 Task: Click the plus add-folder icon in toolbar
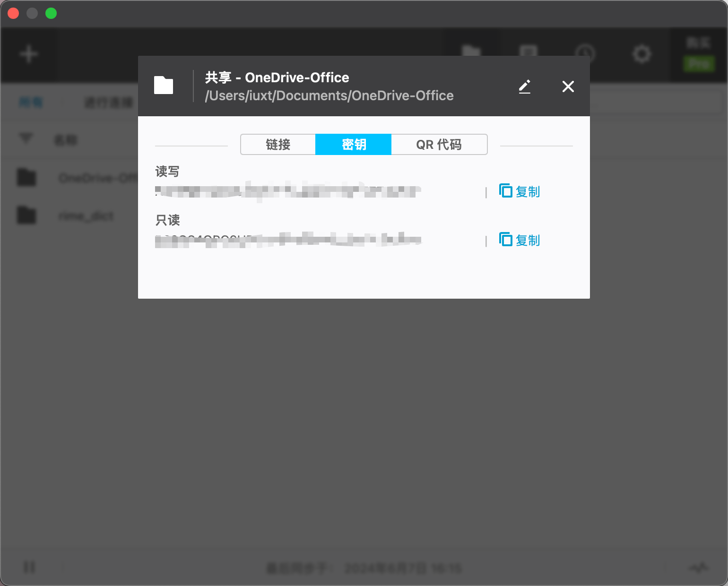point(28,54)
